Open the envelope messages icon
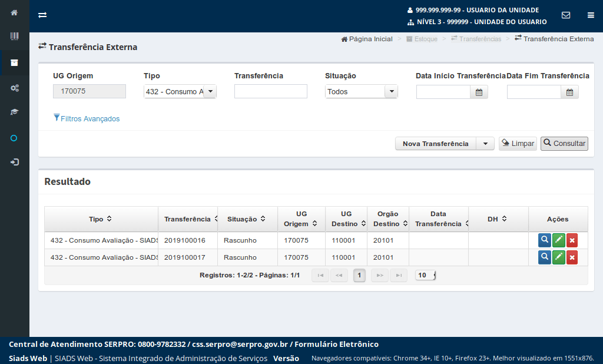This screenshot has width=603, height=364. (x=566, y=15)
